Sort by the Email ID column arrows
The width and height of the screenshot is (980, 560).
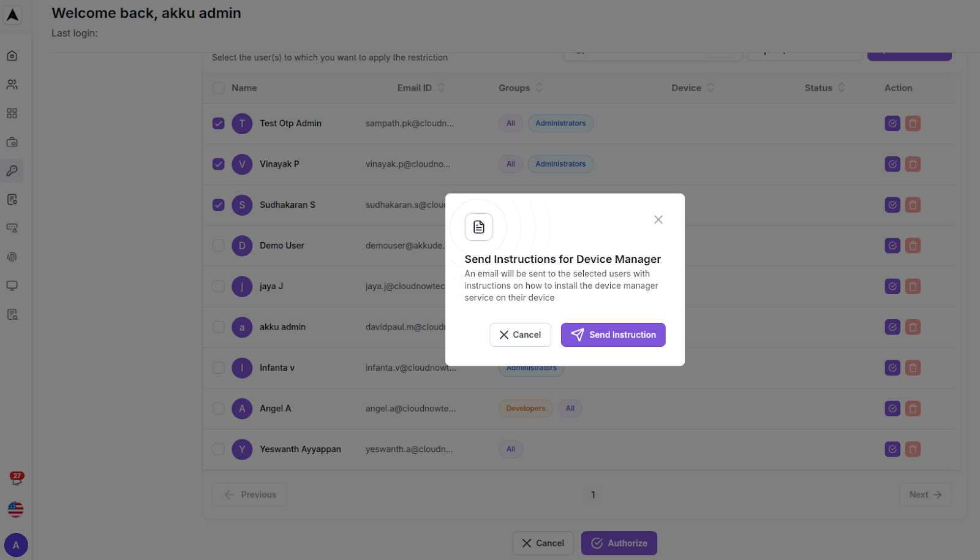[441, 88]
